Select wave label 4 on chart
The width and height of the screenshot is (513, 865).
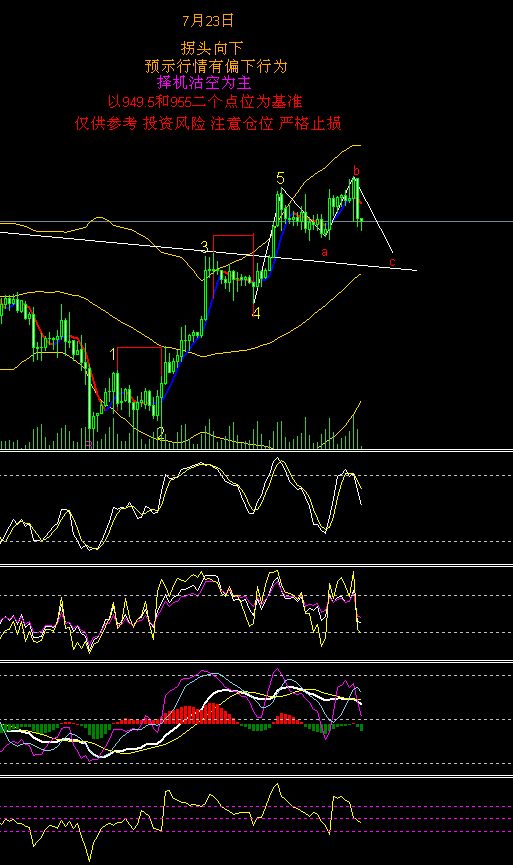coord(256,313)
